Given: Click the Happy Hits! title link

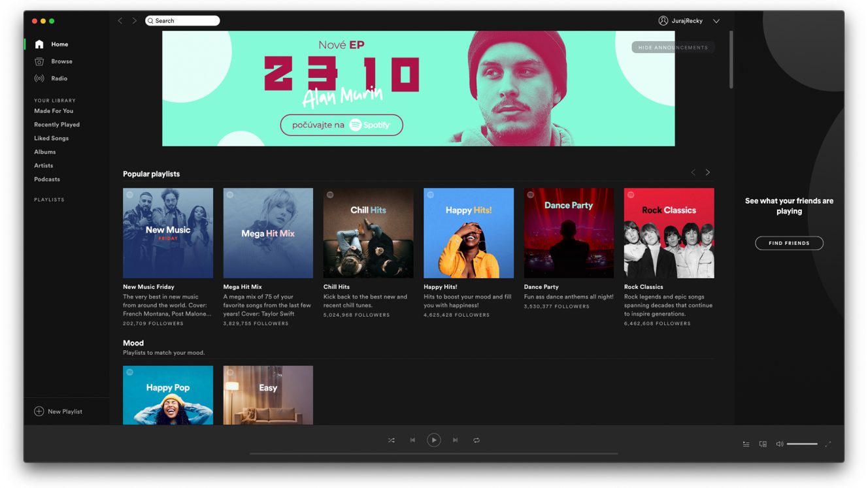Looking at the screenshot, I should pyautogui.click(x=441, y=287).
